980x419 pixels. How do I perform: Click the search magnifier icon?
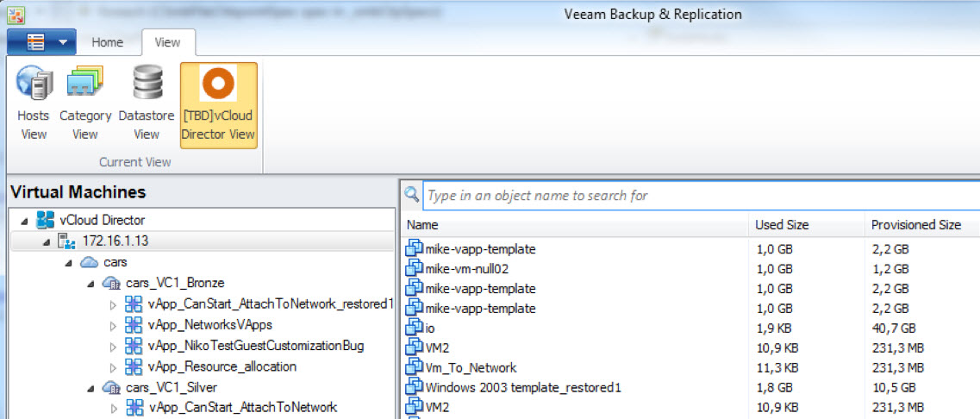[412, 195]
